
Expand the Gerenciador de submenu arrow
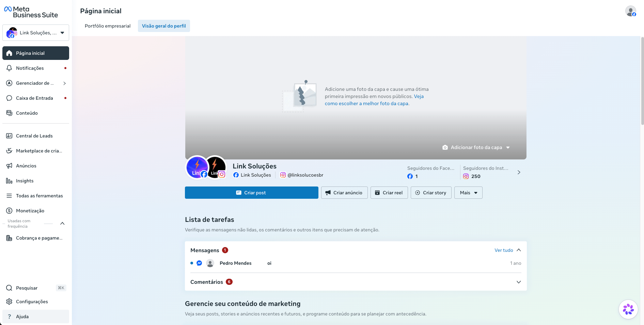64,83
